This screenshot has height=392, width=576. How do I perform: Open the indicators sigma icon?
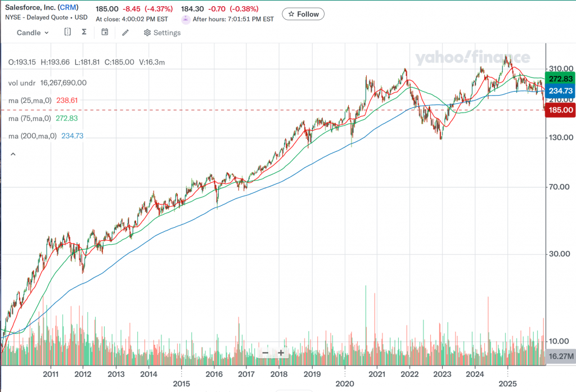[84, 32]
